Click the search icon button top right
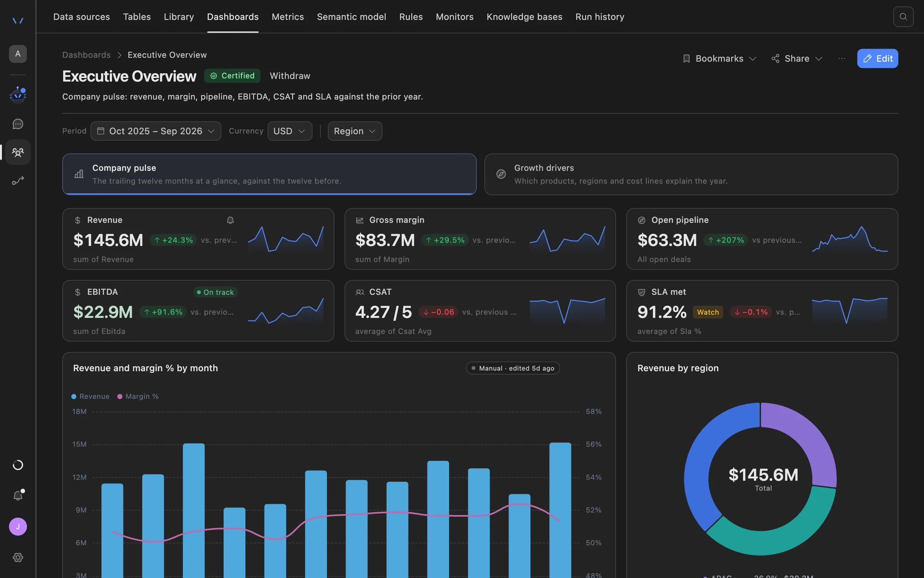Screen dimensions: 924x578 (x=903, y=17)
